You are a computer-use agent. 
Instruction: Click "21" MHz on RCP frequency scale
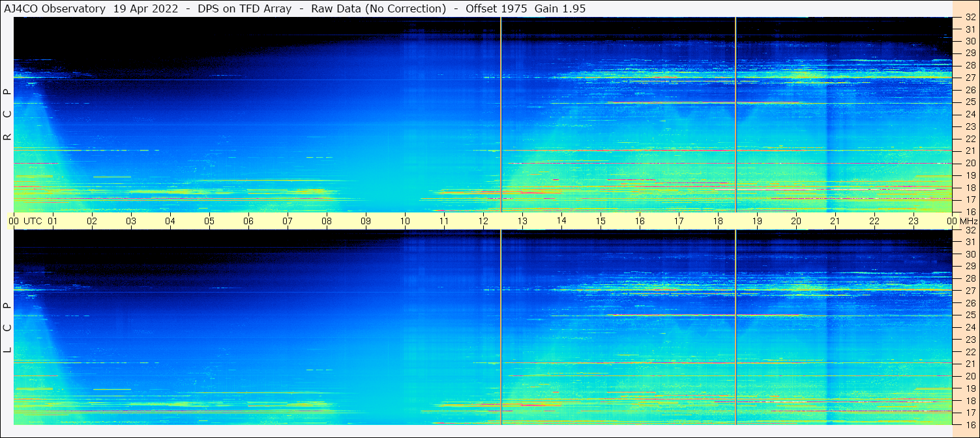(970, 151)
